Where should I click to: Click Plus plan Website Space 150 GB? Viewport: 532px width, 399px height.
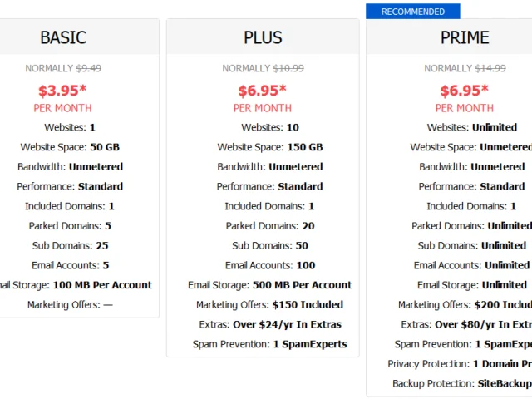point(270,147)
